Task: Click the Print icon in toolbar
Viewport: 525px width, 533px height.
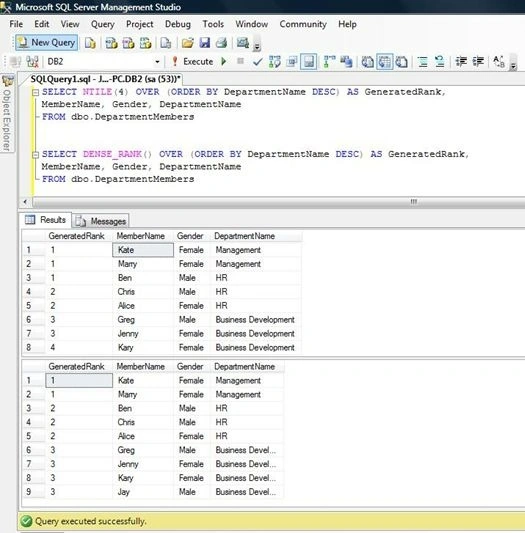Action: [221, 43]
